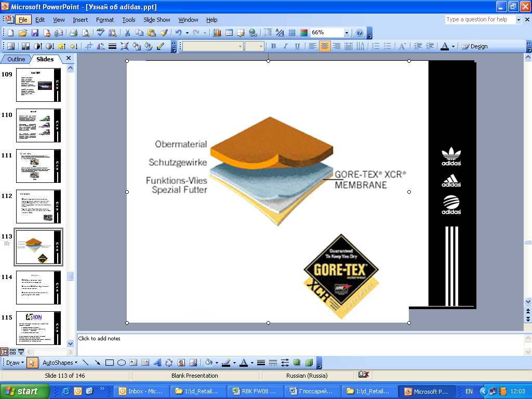Image resolution: width=532 pixels, height=399 pixels.
Task: Open the font size dropdown
Action: coord(261,46)
